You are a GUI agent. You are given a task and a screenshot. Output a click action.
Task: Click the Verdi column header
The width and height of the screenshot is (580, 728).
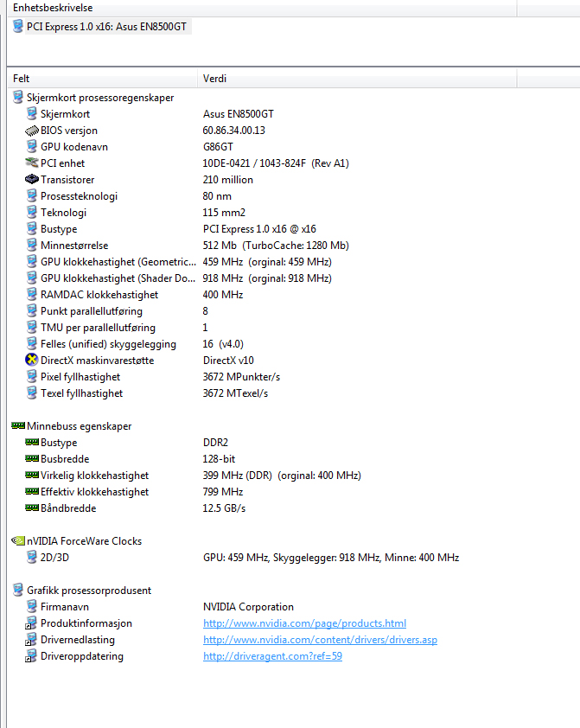point(357,79)
